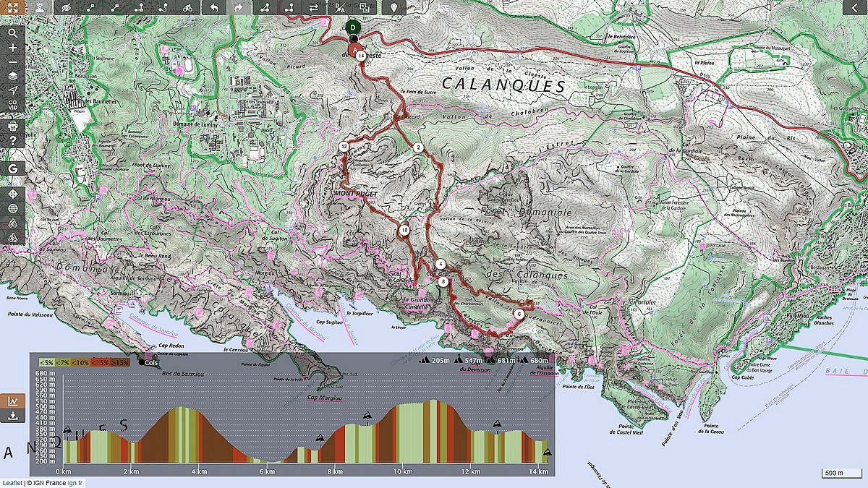This screenshot has height=488, width=868.
Task: Open the Leaflet attribution link
Action: (x=11, y=483)
